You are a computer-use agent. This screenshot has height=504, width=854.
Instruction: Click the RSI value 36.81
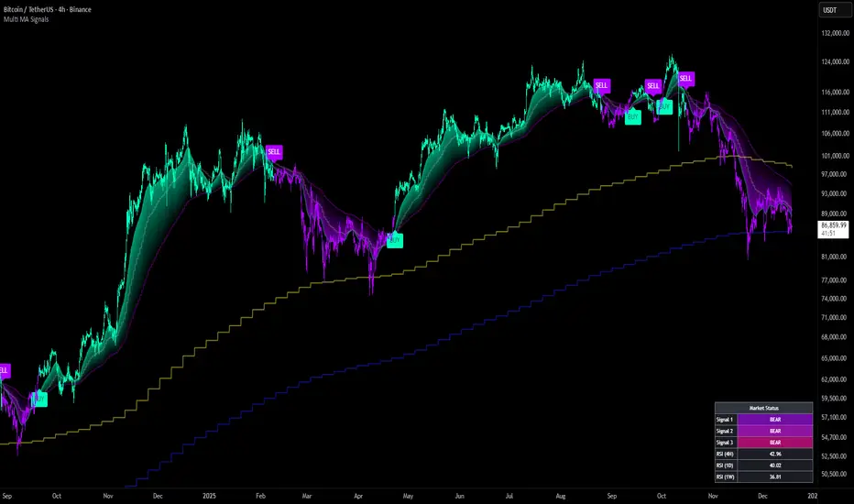tap(775, 477)
